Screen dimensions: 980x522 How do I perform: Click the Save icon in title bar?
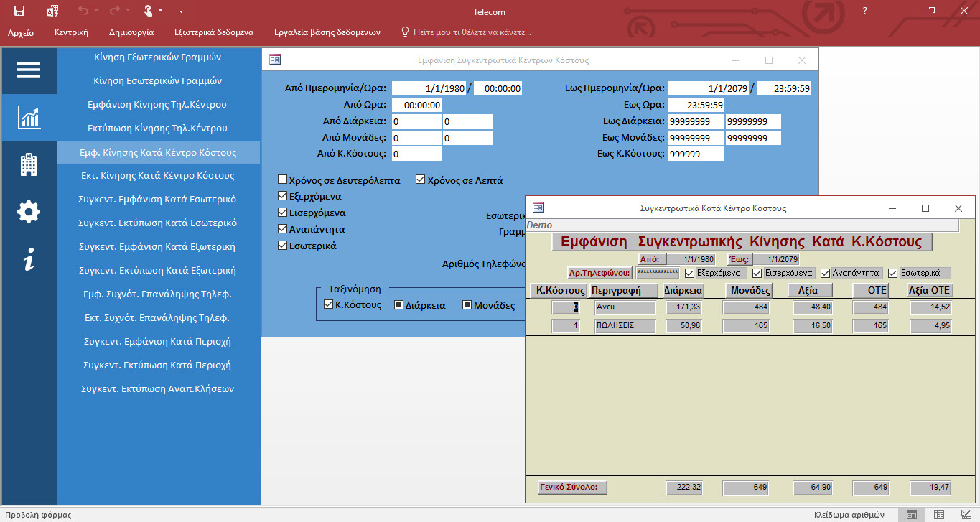pos(19,11)
